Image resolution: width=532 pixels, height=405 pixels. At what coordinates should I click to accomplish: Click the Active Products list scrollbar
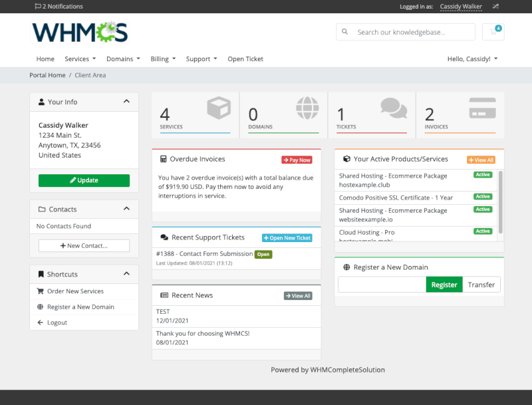pos(501,202)
